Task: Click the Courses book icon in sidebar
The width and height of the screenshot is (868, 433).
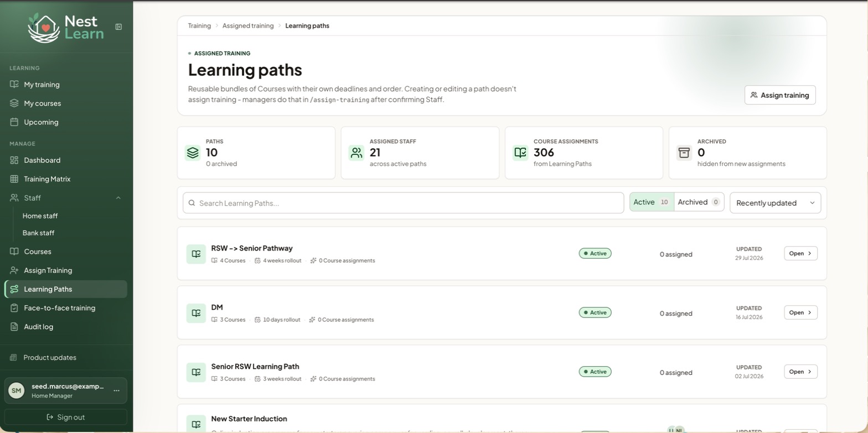Action: [x=14, y=252]
